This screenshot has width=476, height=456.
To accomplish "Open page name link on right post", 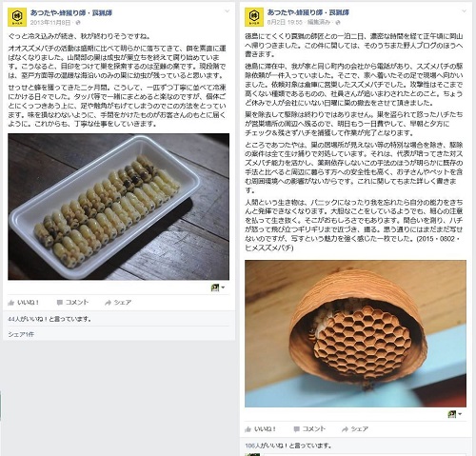I will pyautogui.click(x=308, y=12).
